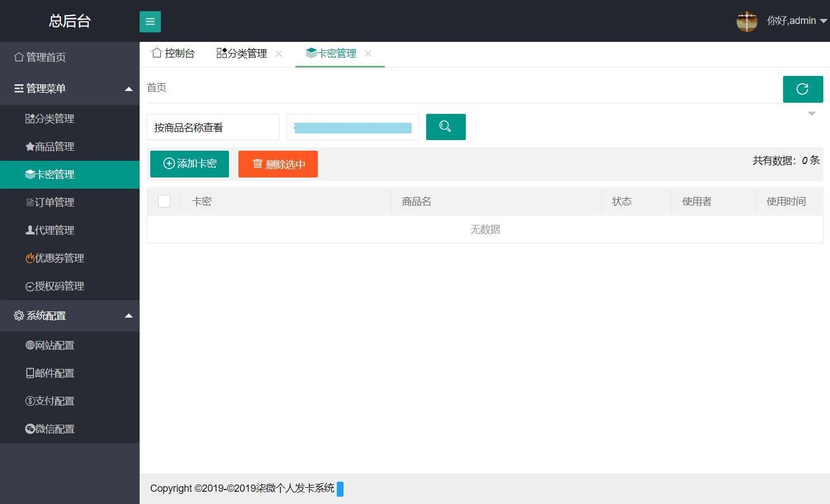
Task: Click the magnifier search button
Action: (x=445, y=127)
